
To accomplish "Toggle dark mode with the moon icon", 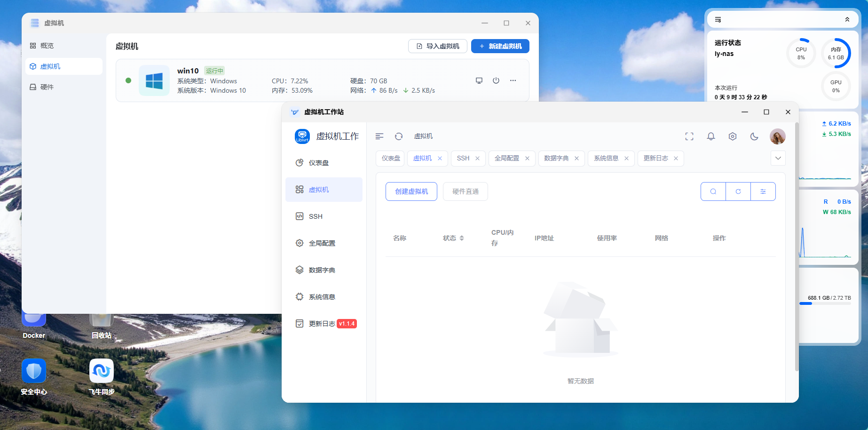I will 754,136.
